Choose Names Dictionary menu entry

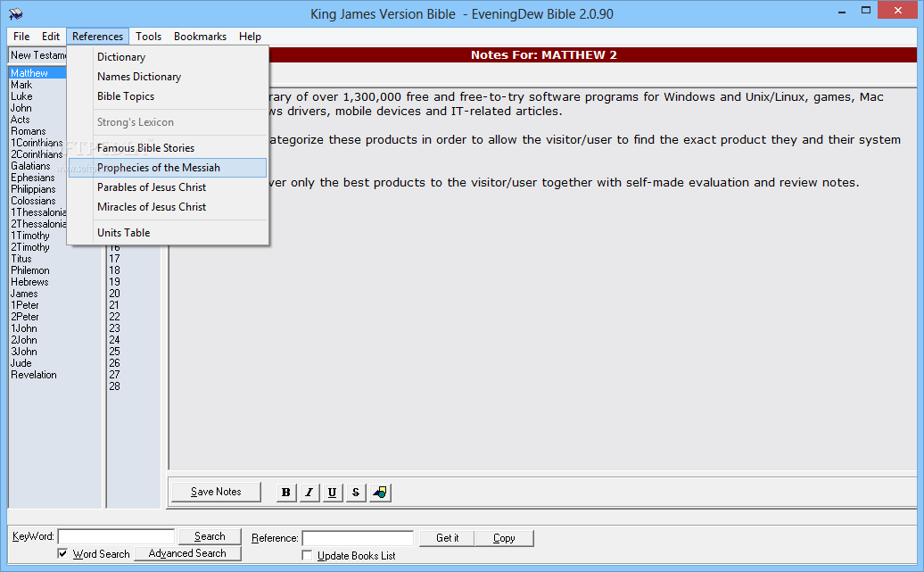(x=168, y=77)
